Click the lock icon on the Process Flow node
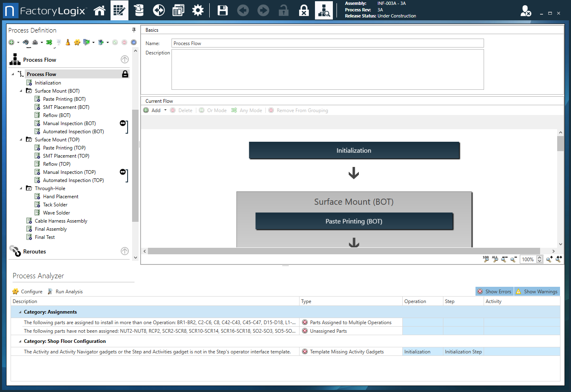Image resolution: width=571 pixels, height=392 pixels. coord(125,74)
